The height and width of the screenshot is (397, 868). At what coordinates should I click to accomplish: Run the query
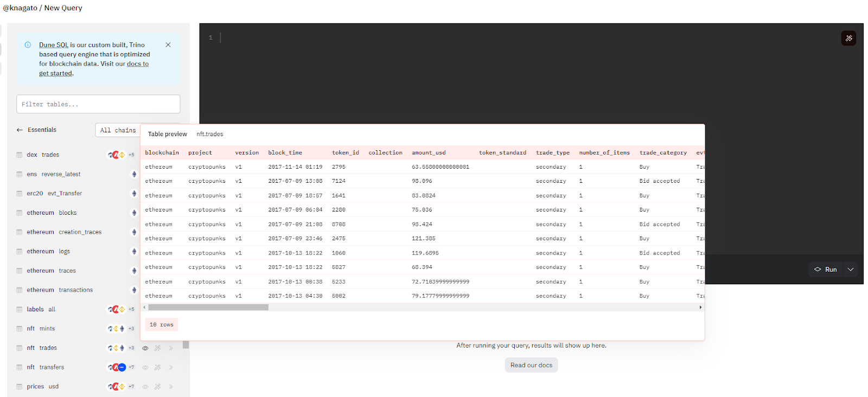click(826, 270)
